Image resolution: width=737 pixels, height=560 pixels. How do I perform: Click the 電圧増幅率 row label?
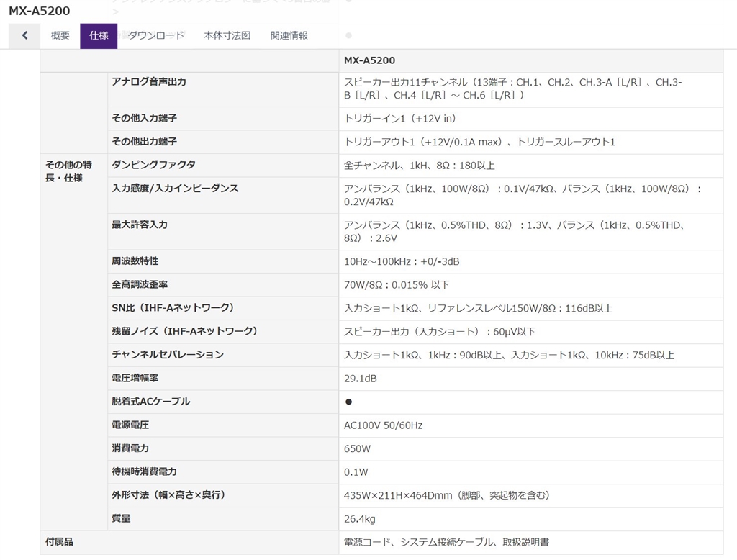coord(135,378)
